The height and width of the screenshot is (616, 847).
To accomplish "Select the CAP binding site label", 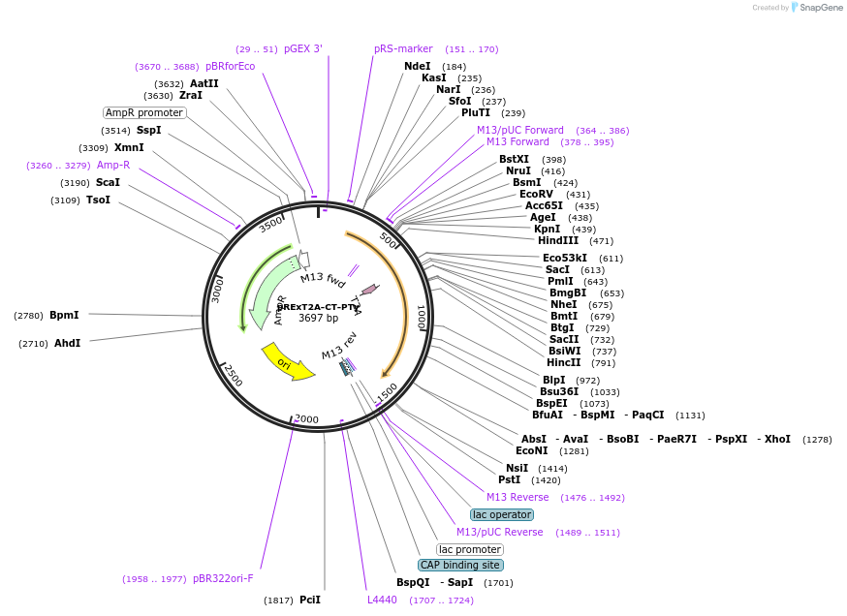I will tap(459, 565).
